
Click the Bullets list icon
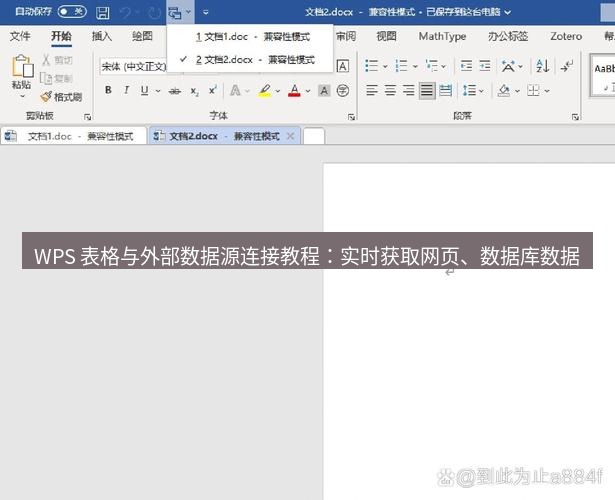[x=371, y=66]
